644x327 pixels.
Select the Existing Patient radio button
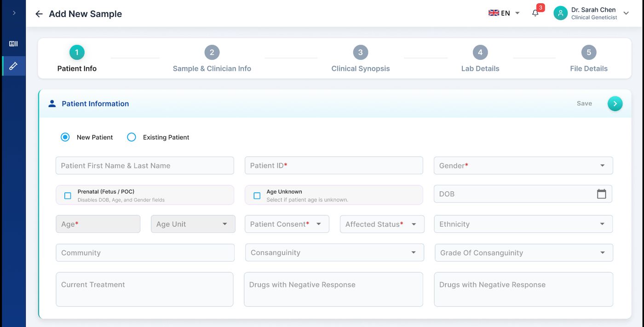tap(132, 137)
